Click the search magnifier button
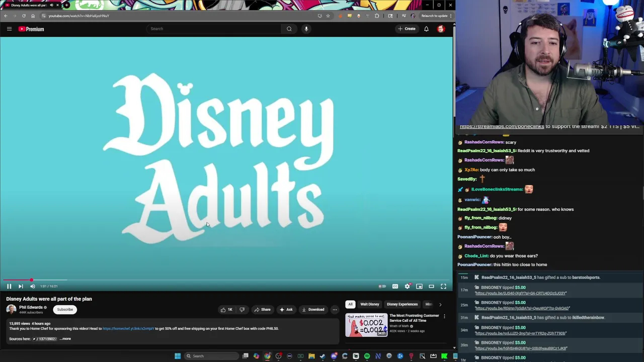This screenshot has height=362, width=644. point(289,29)
